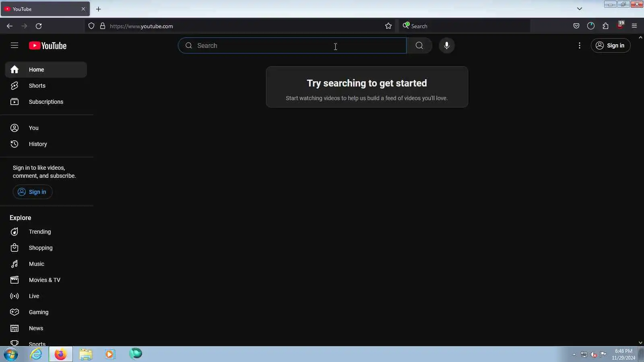The image size is (644, 362).
Task: Click the Gaming controller icon
Action: coord(14,312)
